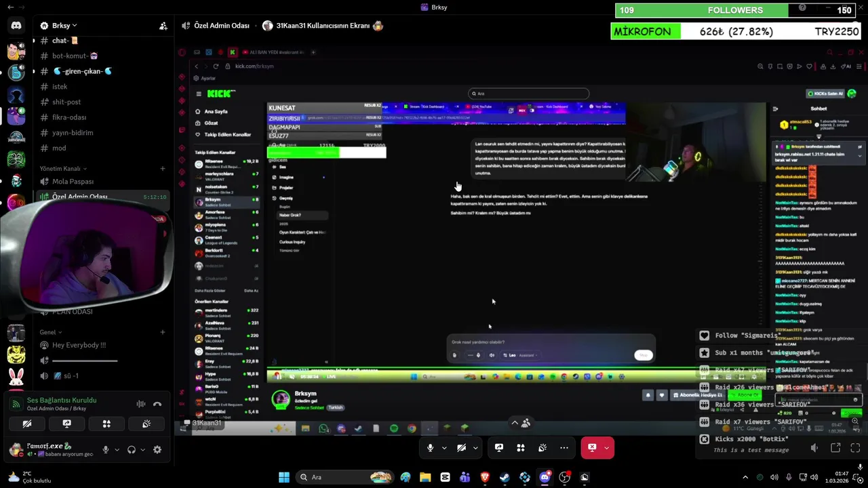This screenshot has width=868, height=488.
Task: Open the Windows Start menu
Action: click(x=283, y=477)
